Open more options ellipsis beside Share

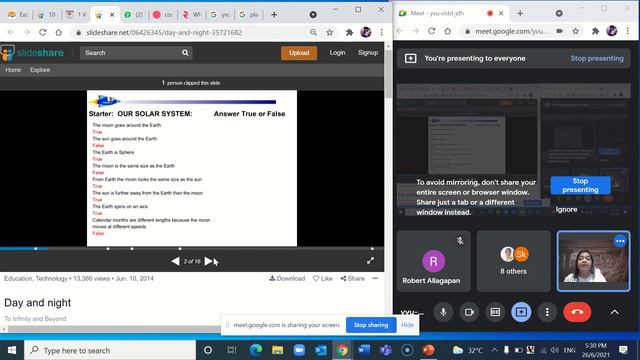click(x=375, y=278)
